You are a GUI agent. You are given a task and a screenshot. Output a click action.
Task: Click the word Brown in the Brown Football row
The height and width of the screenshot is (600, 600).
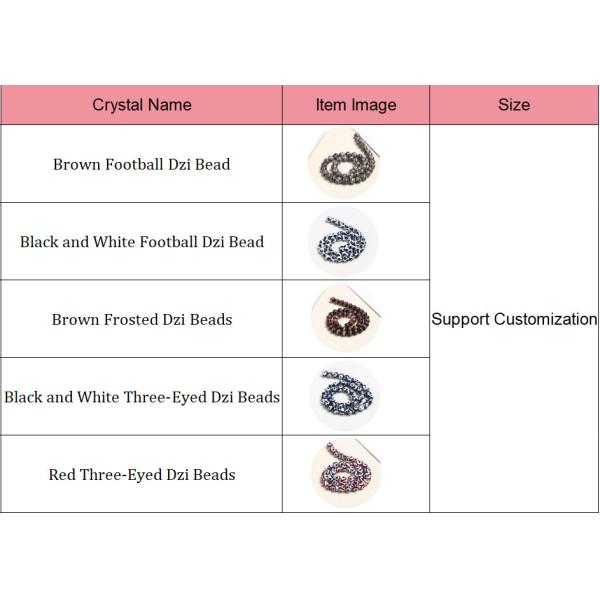(77, 164)
